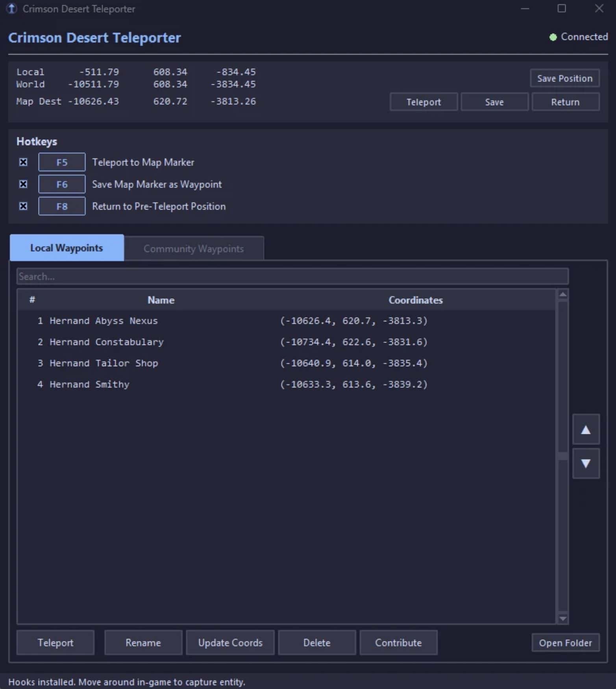Viewport: 616px width, 689px height.
Task: Click the Contribute button
Action: 398,643
